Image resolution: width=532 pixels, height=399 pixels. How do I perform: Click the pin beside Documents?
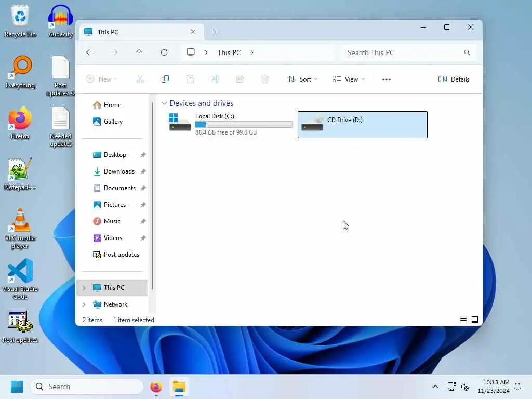(143, 188)
